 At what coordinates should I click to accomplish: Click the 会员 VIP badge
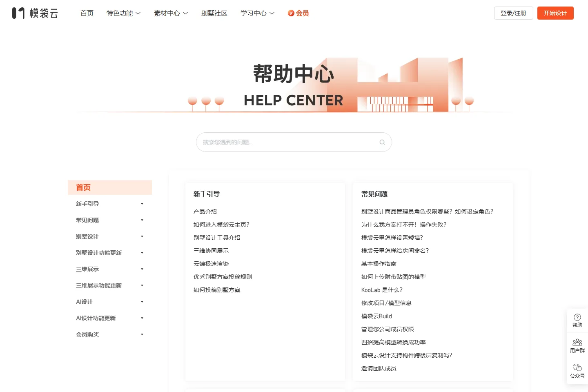[298, 13]
